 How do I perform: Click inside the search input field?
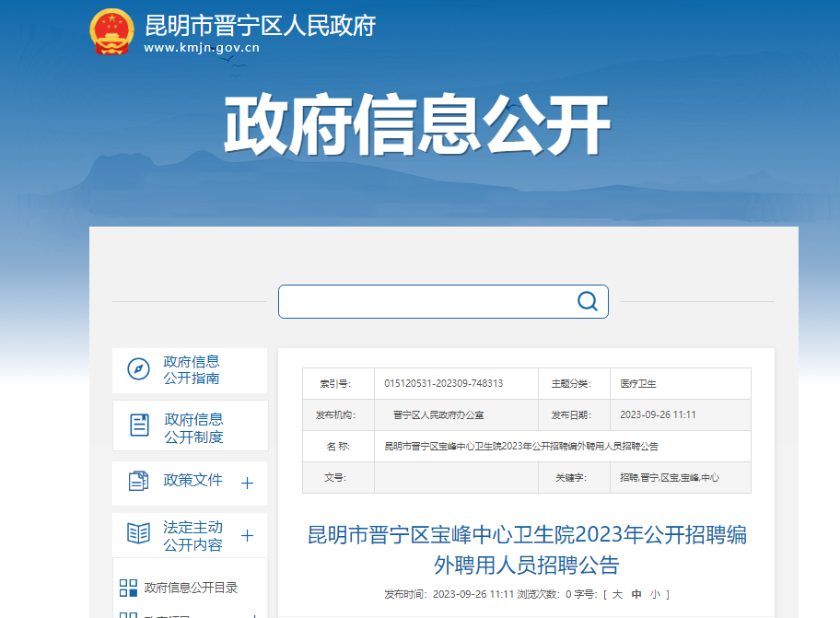coord(424,301)
